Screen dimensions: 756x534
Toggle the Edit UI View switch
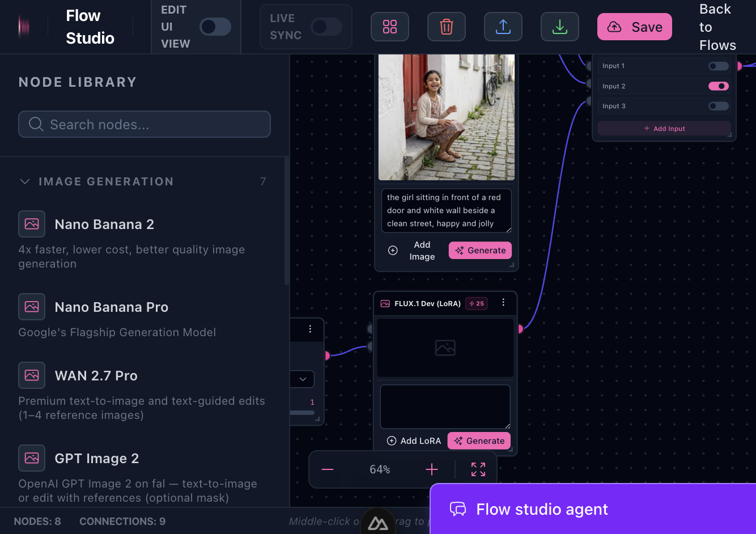(x=215, y=27)
